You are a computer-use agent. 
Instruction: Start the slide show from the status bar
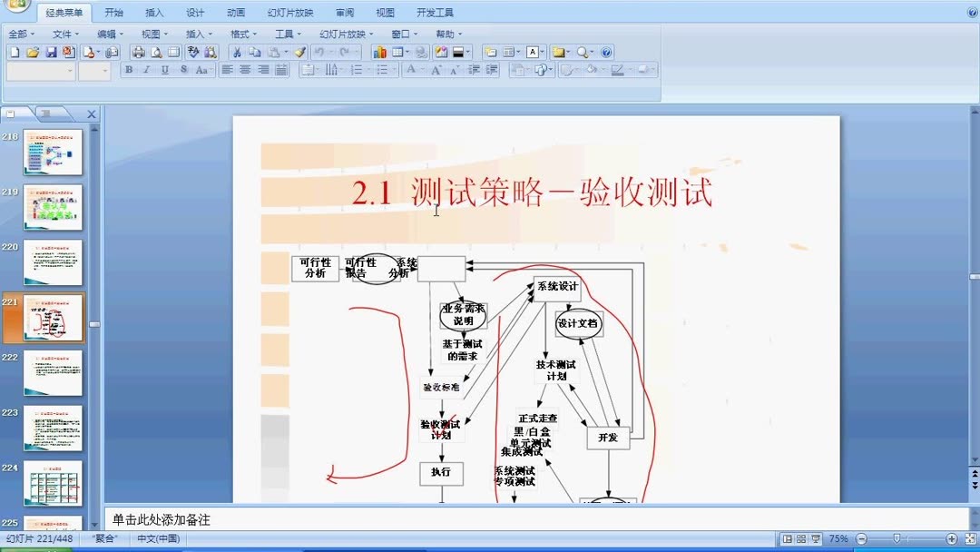pyautogui.click(x=815, y=538)
